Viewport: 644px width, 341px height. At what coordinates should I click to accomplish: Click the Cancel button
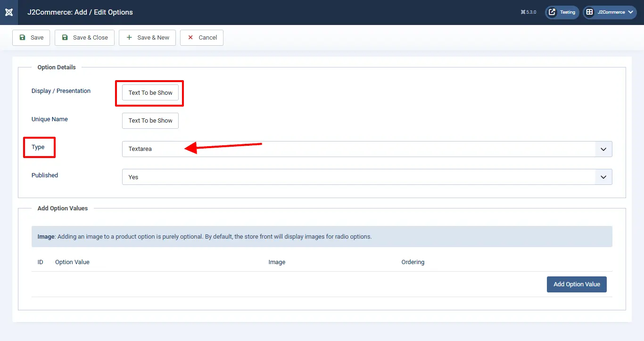click(x=202, y=38)
